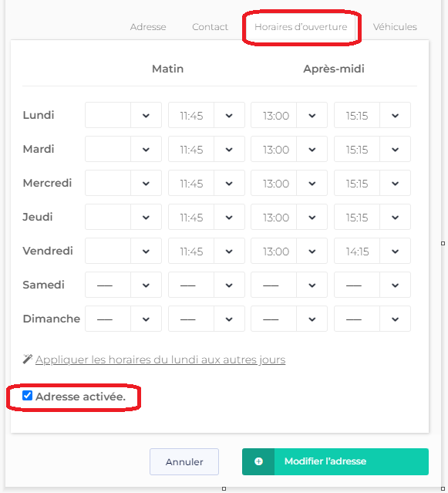The image size is (448, 493).
Task: Click the plus icon on Modifier l'adresse
Action: coord(258,461)
